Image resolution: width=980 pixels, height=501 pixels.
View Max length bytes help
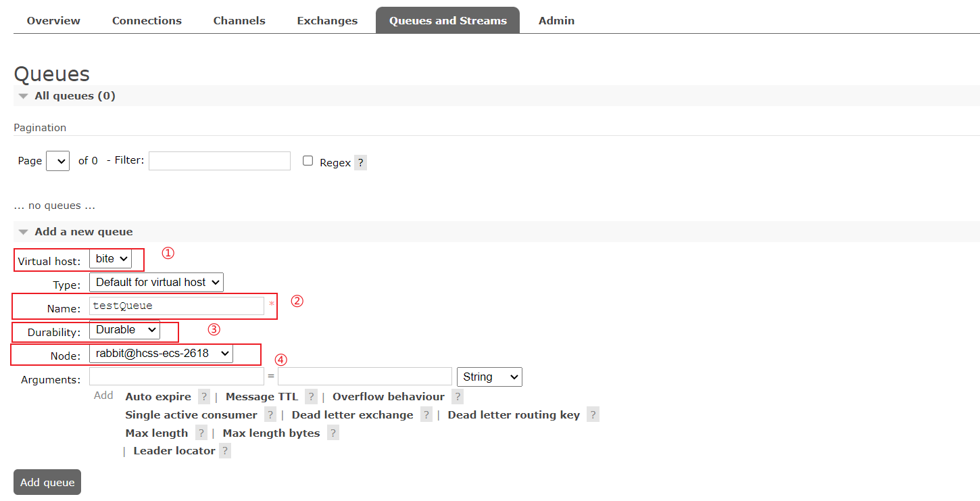333,432
